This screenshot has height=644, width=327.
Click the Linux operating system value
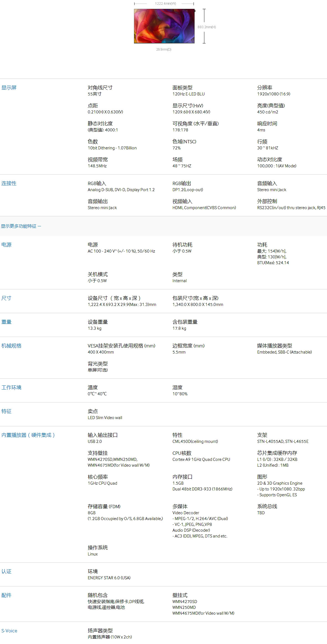(x=93, y=554)
